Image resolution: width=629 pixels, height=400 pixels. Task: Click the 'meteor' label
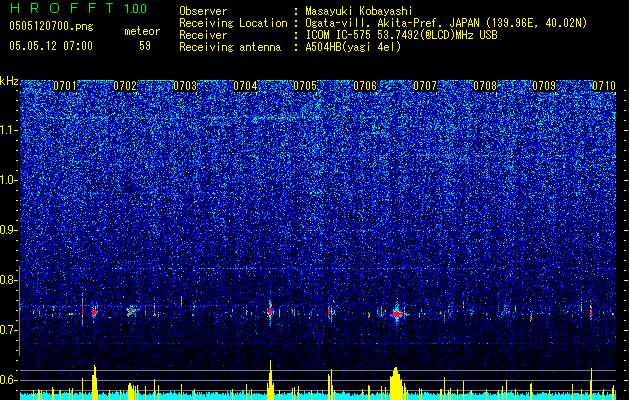142,31
